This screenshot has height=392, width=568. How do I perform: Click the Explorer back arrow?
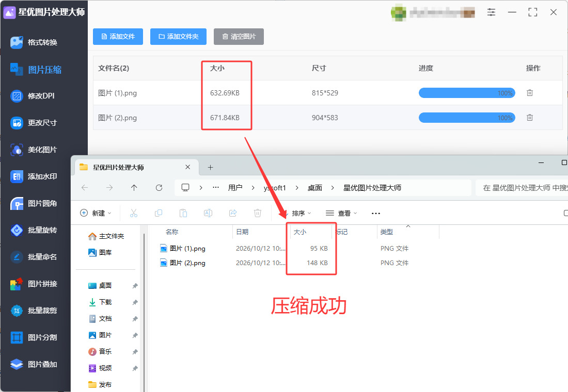tap(85, 188)
